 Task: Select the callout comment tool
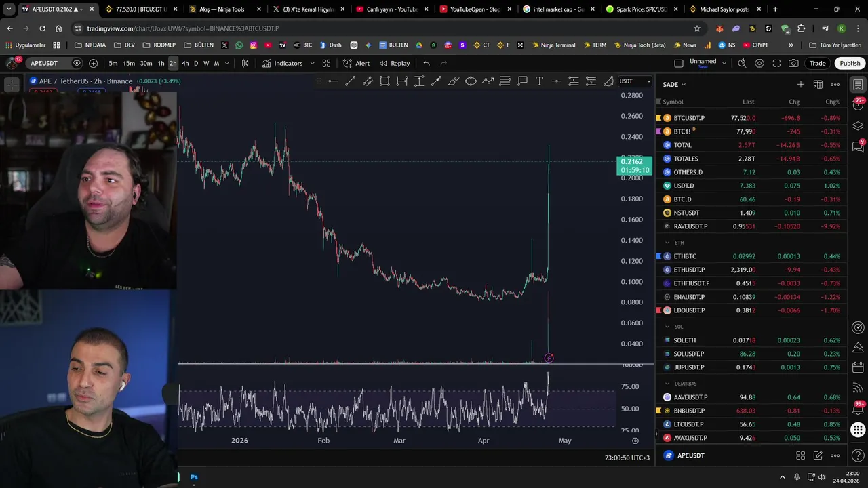(x=522, y=81)
